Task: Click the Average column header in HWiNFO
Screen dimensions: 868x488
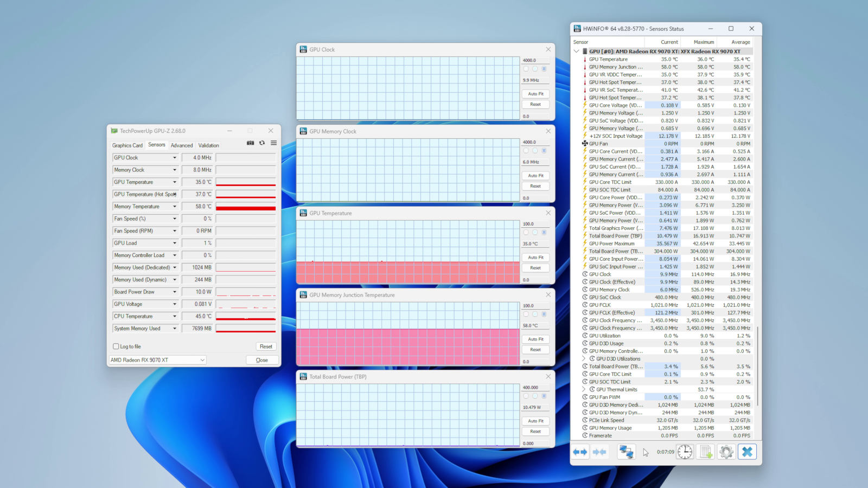Action: (x=735, y=42)
